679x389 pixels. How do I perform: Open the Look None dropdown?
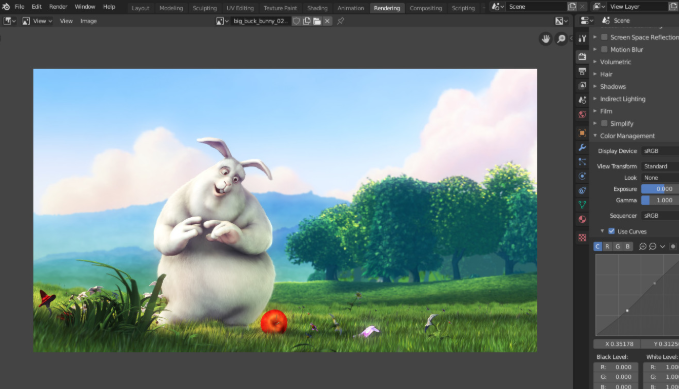pos(660,178)
